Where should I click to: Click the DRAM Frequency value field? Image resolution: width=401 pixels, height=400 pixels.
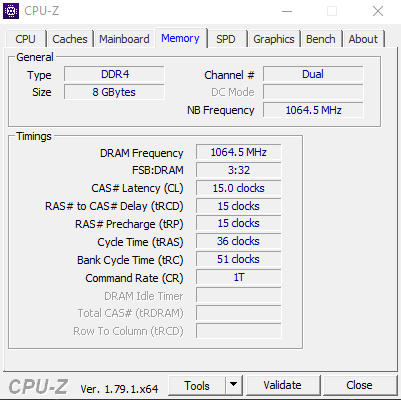pyautogui.click(x=239, y=152)
